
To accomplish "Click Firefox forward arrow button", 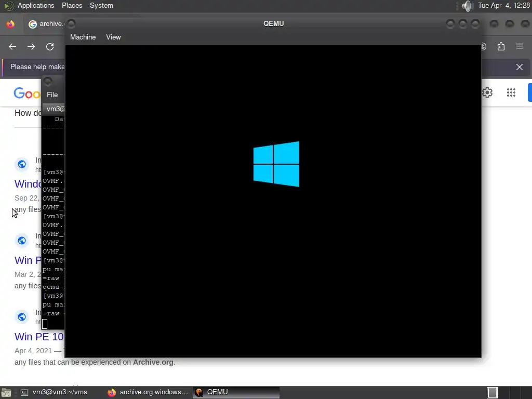I will (x=31, y=46).
